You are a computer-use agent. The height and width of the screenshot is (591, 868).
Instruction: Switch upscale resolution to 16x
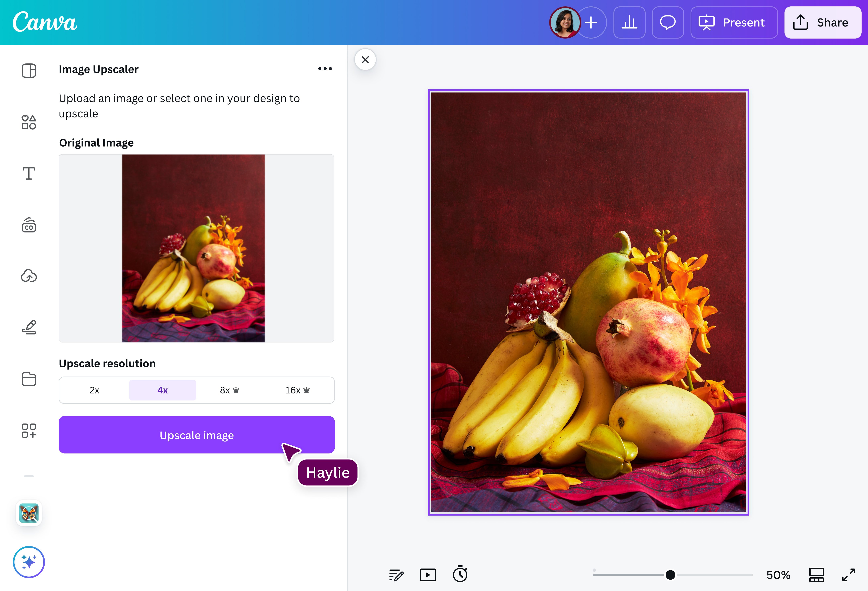click(296, 390)
